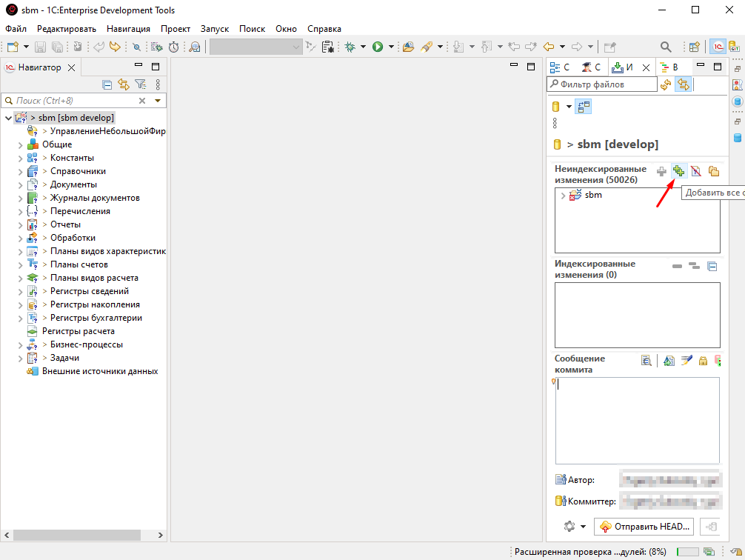Click the Отправить HEAD button
Image resolution: width=745 pixels, height=560 pixels.
pos(644,527)
